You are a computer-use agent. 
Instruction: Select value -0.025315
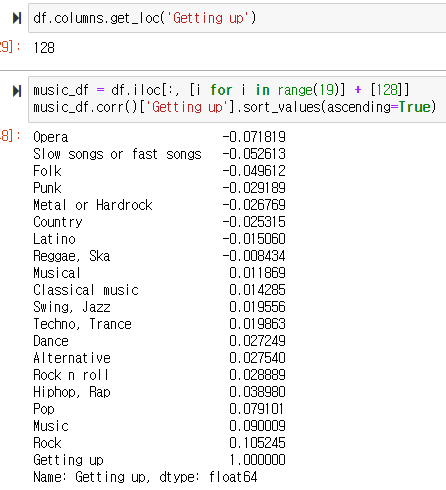[x=254, y=222]
